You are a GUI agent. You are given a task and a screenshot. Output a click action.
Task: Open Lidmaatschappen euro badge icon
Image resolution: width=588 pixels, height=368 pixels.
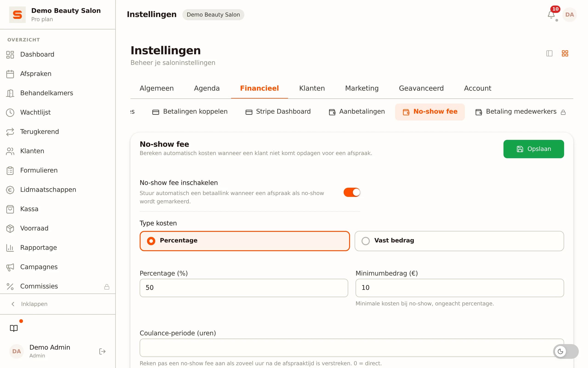pos(10,190)
